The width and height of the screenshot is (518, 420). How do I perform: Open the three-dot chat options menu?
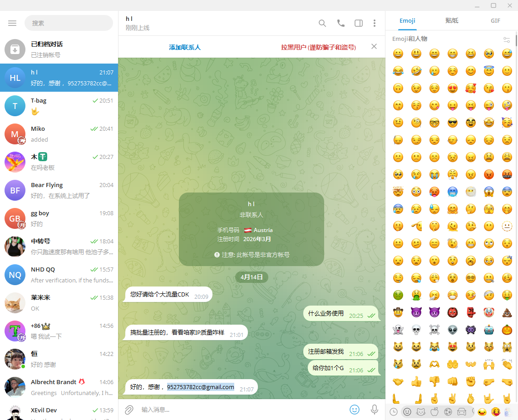coord(374,23)
